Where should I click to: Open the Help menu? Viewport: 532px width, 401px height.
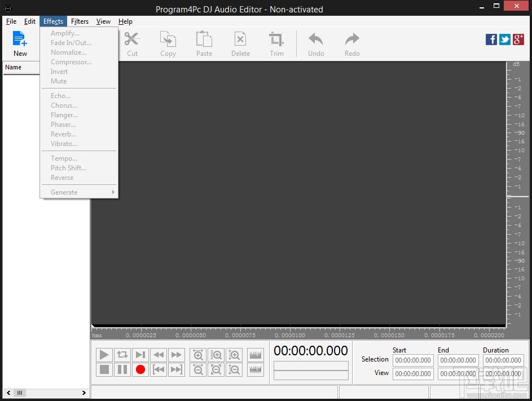(x=125, y=21)
